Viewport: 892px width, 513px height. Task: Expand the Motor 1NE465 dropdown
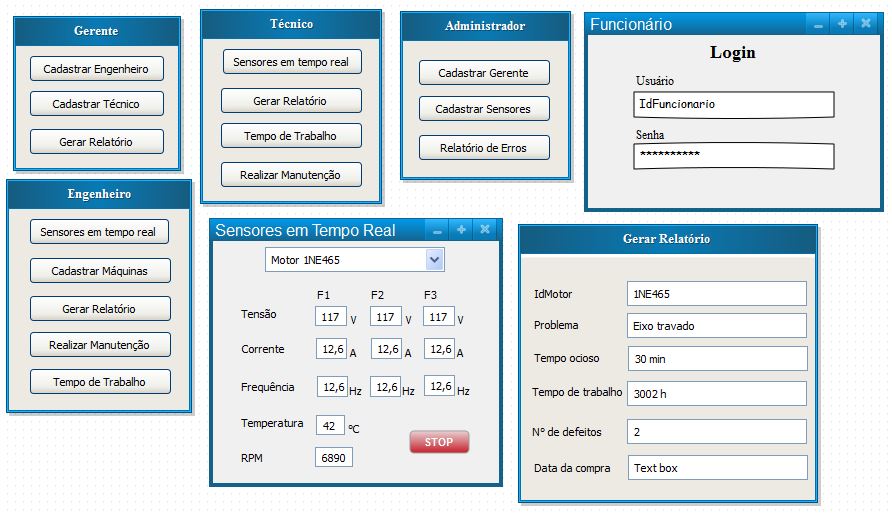click(x=434, y=260)
